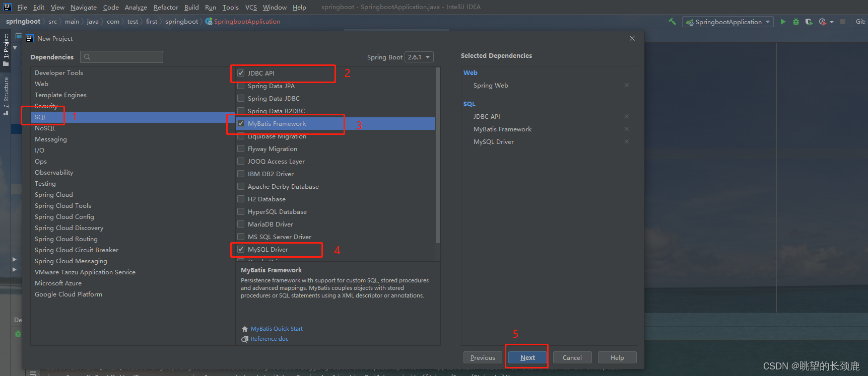Open the Refactor menu
The height and width of the screenshot is (376, 868).
(166, 7)
